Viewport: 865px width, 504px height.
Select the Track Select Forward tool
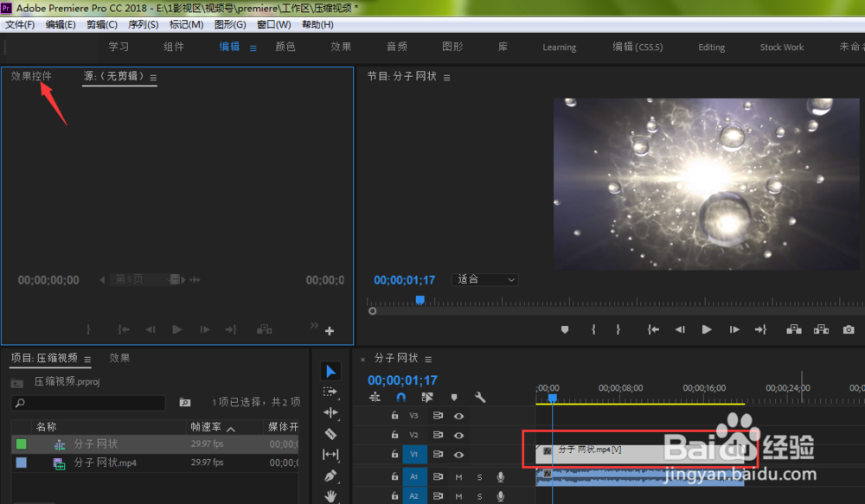(330, 392)
